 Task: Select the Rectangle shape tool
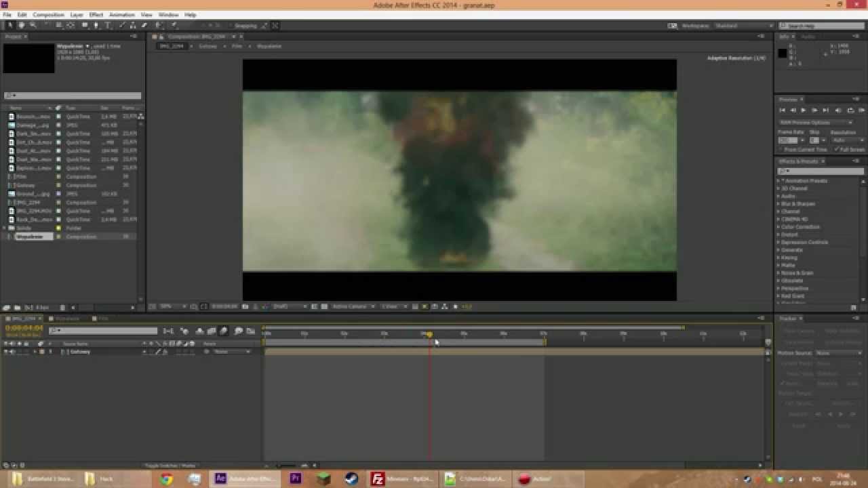(x=85, y=25)
